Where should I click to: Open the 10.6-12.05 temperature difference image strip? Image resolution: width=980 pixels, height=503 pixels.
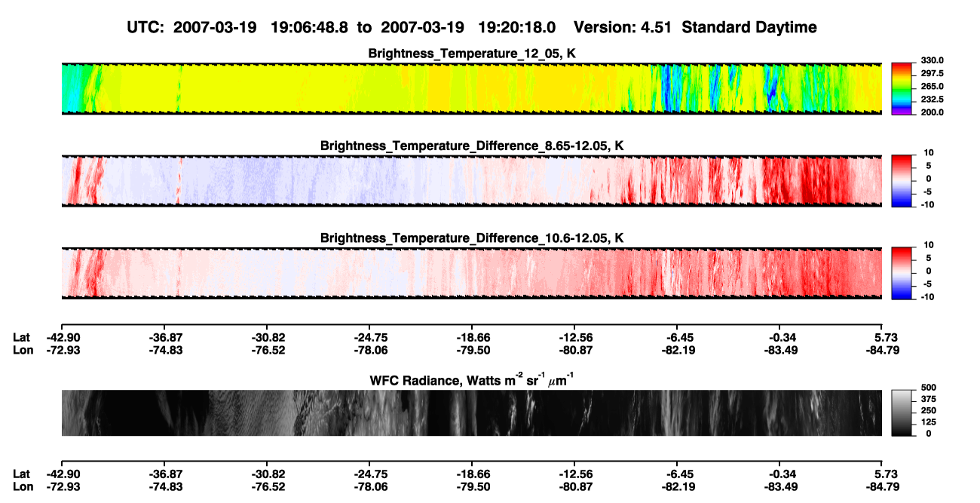click(x=471, y=273)
